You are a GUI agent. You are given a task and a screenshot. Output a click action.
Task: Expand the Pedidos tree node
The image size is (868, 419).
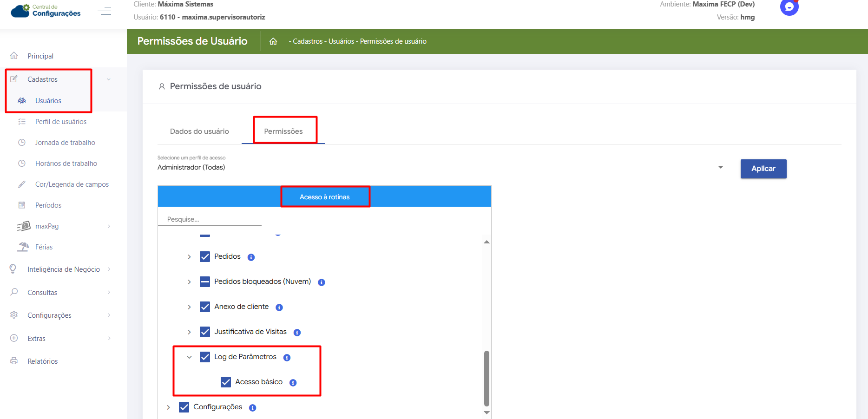click(x=189, y=257)
